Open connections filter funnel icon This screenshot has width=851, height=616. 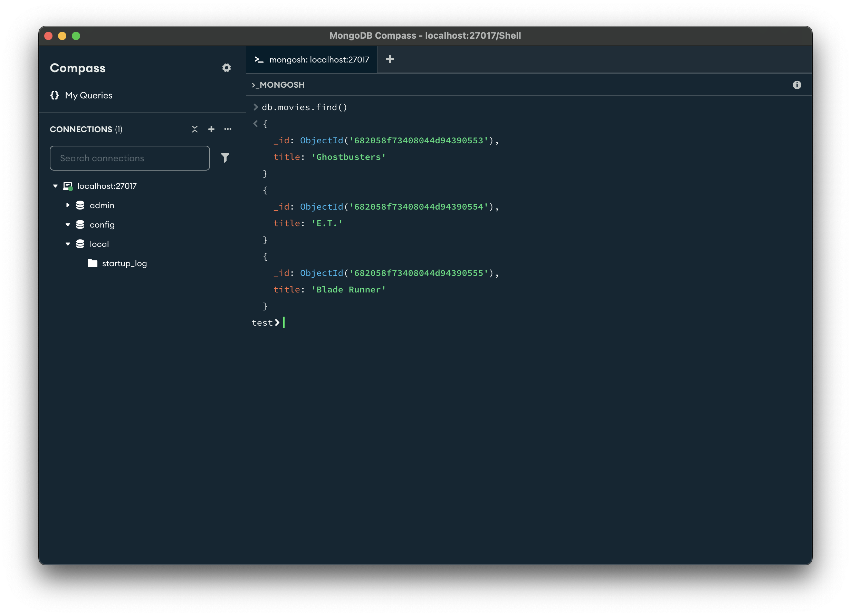pos(225,158)
